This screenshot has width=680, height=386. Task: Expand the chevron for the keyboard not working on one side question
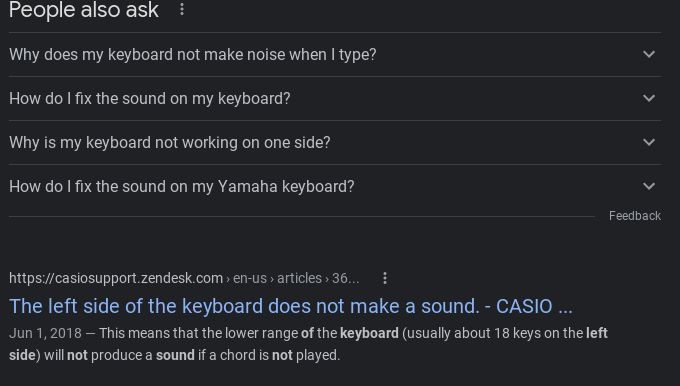pos(649,142)
